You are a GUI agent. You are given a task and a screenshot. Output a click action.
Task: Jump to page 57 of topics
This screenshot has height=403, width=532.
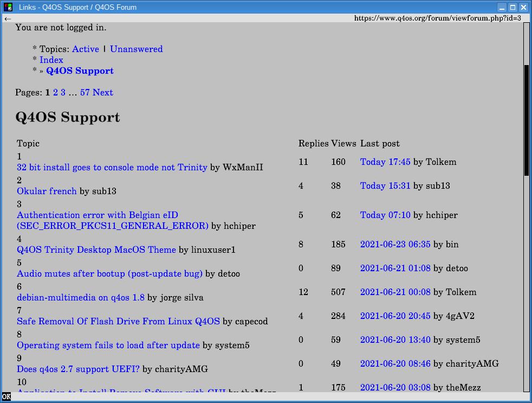[x=85, y=92]
